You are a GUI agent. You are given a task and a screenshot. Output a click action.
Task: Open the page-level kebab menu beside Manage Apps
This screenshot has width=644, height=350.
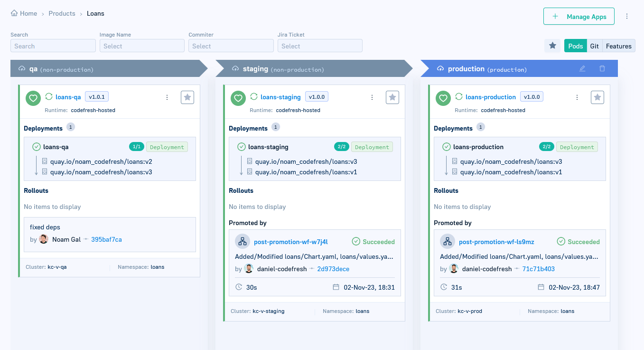point(627,16)
